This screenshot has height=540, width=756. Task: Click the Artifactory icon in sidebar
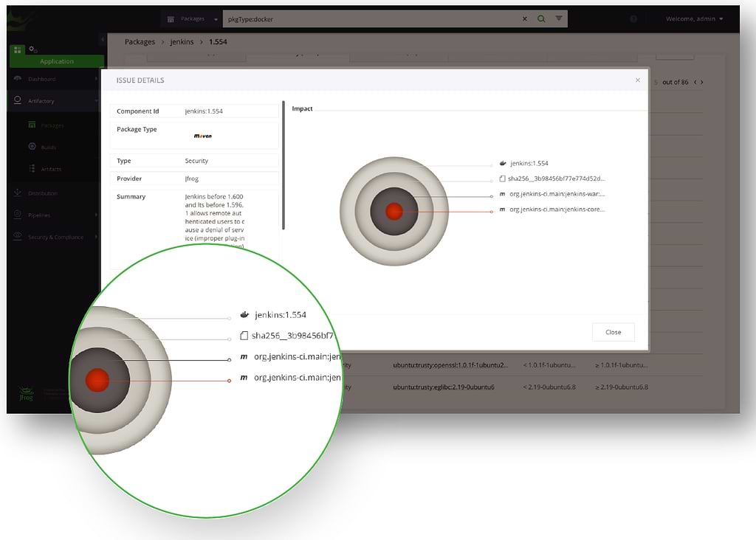coord(18,100)
